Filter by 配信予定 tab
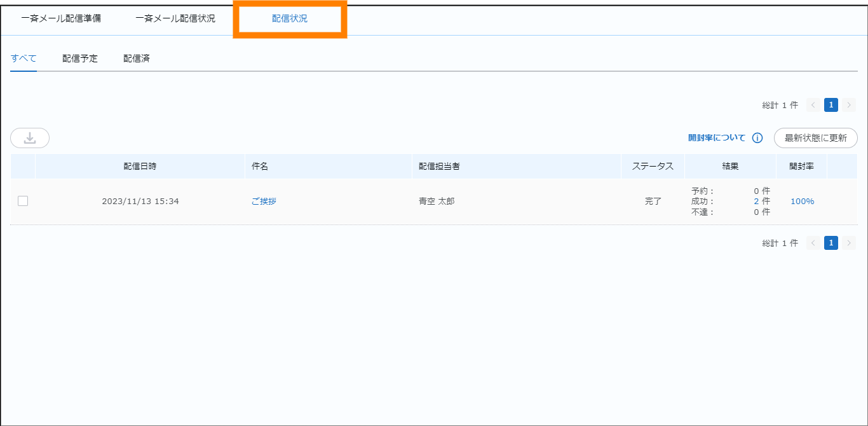This screenshot has height=426, width=868. pyautogui.click(x=80, y=58)
